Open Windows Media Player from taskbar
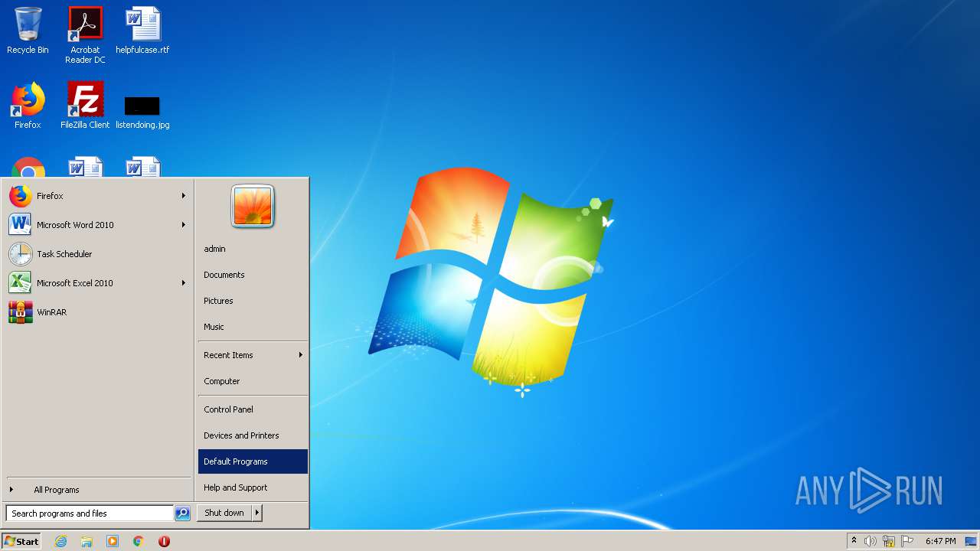Image resolution: width=980 pixels, height=551 pixels. tap(113, 541)
